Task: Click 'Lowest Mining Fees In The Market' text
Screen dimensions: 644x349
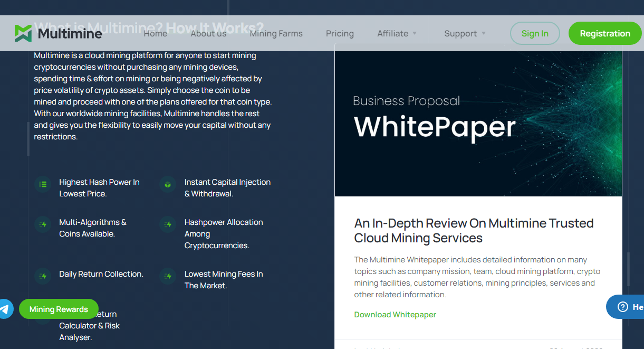Action: (x=224, y=280)
